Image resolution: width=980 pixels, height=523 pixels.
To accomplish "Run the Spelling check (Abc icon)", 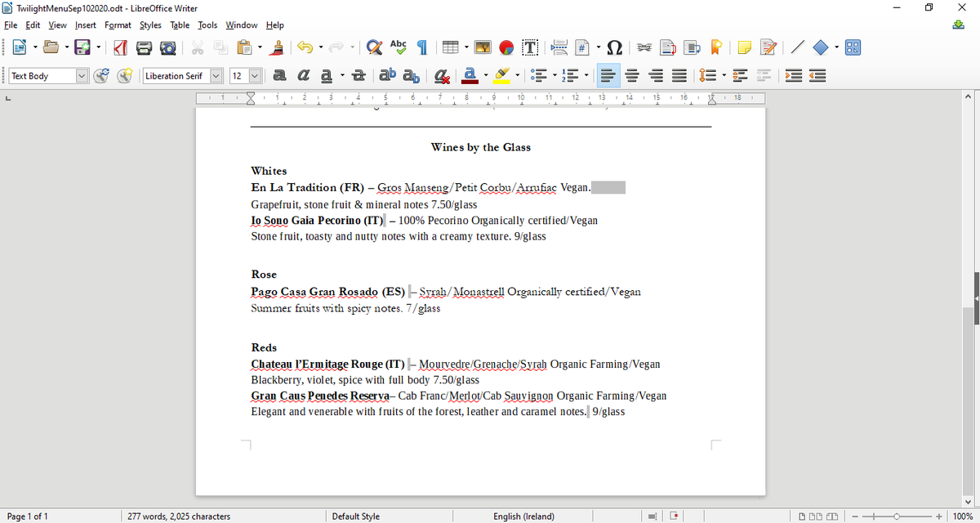I will coord(399,48).
